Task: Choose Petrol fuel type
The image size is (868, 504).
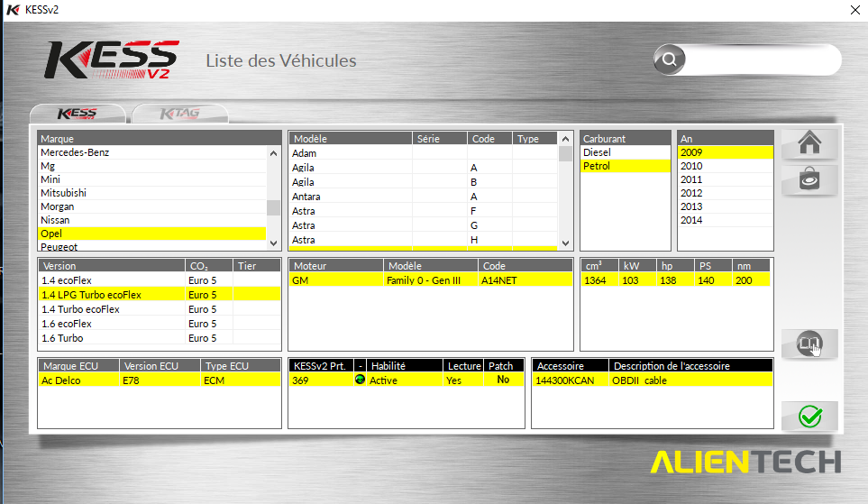Action: [x=625, y=166]
